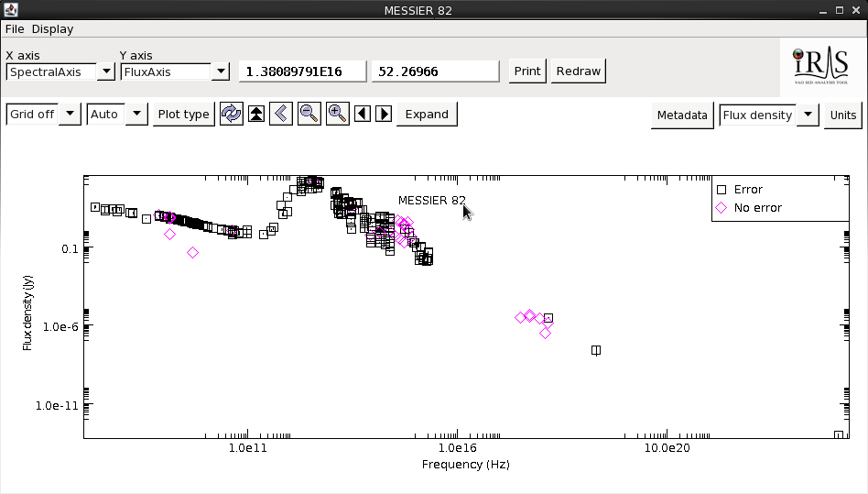Pan plot left with black arrow
The height and width of the screenshot is (494, 868).
tap(363, 114)
